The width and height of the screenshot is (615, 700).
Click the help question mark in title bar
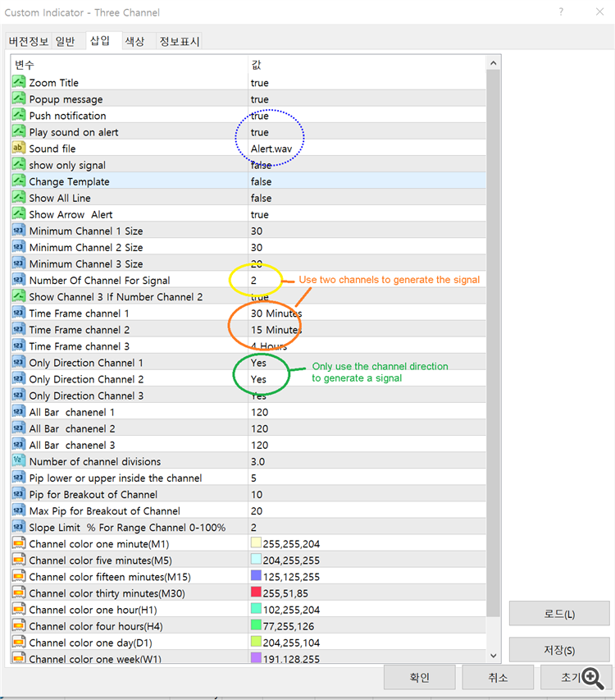coord(561,11)
